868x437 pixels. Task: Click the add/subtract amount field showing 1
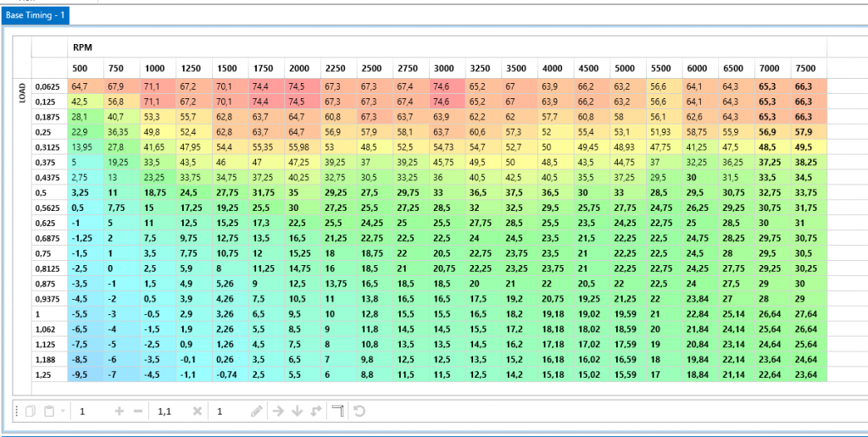coord(92,412)
